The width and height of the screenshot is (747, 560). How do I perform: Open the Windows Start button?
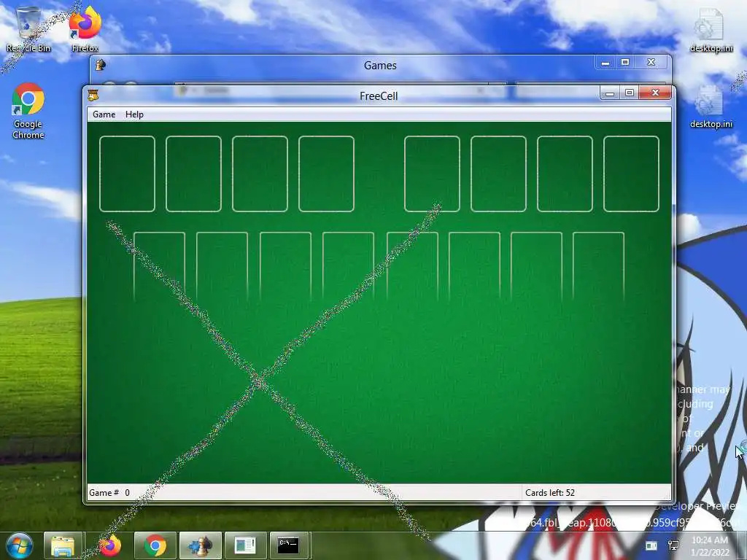point(19,545)
